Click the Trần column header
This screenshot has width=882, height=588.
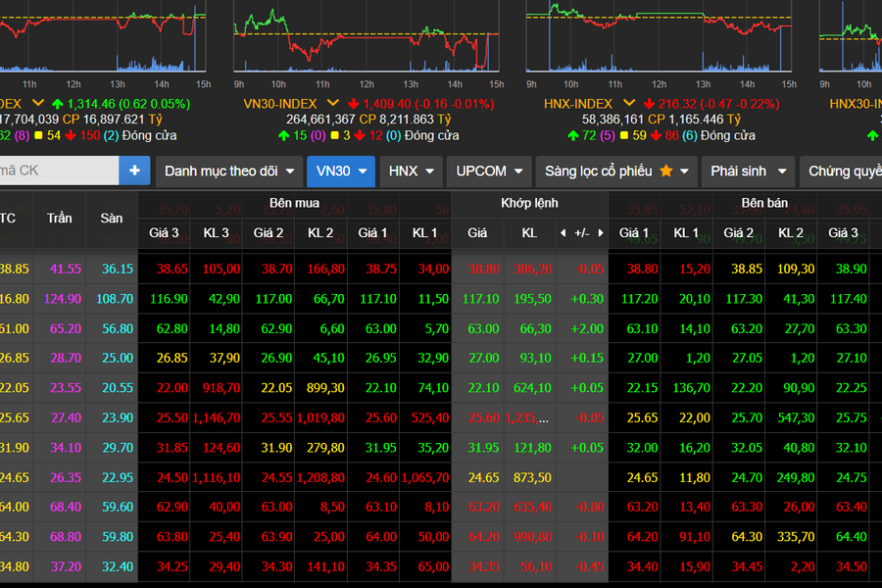(59, 218)
